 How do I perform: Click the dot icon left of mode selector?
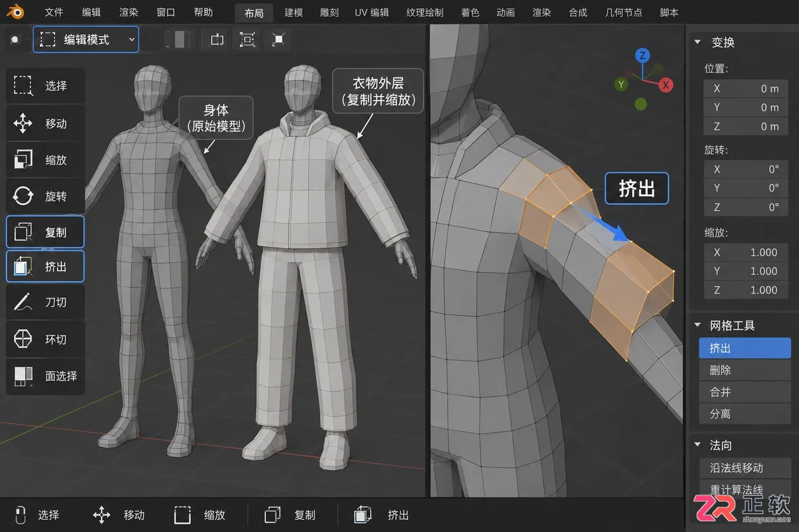15,39
